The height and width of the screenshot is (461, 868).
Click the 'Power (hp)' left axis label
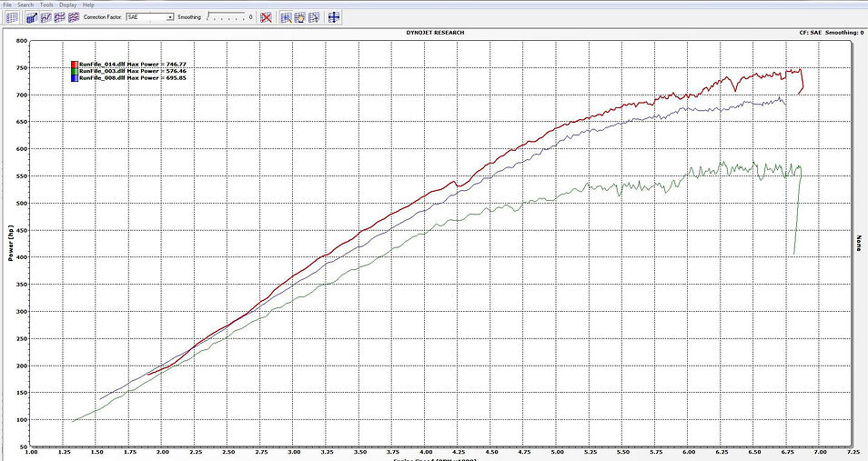[x=11, y=243]
